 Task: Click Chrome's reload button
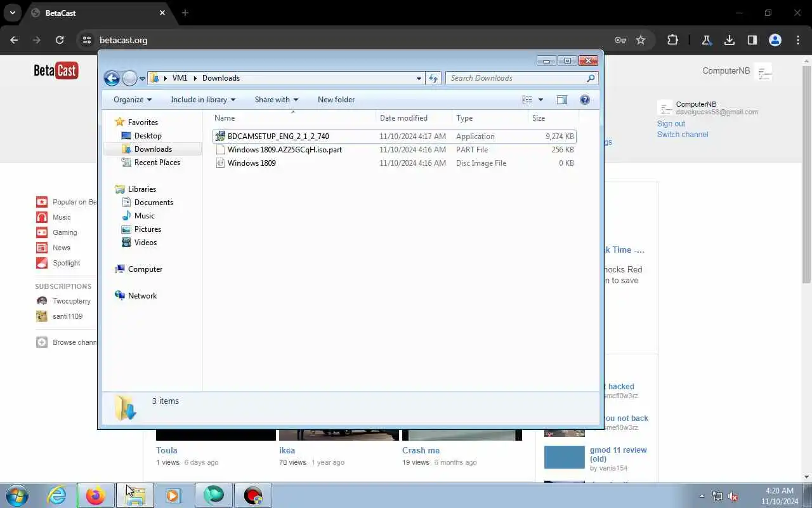tap(60, 40)
